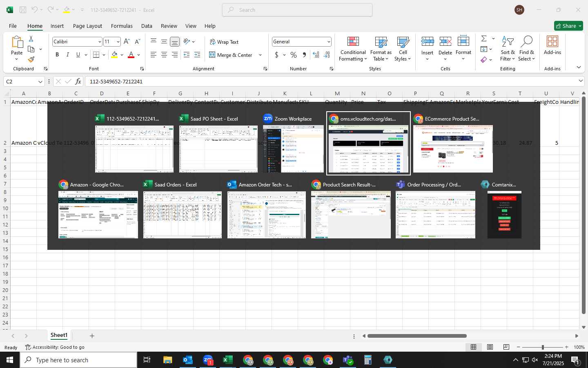The width and height of the screenshot is (588, 368).
Task: Click Undo arrow in title bar
Action: pyautogui.click(x=35, y=10)
